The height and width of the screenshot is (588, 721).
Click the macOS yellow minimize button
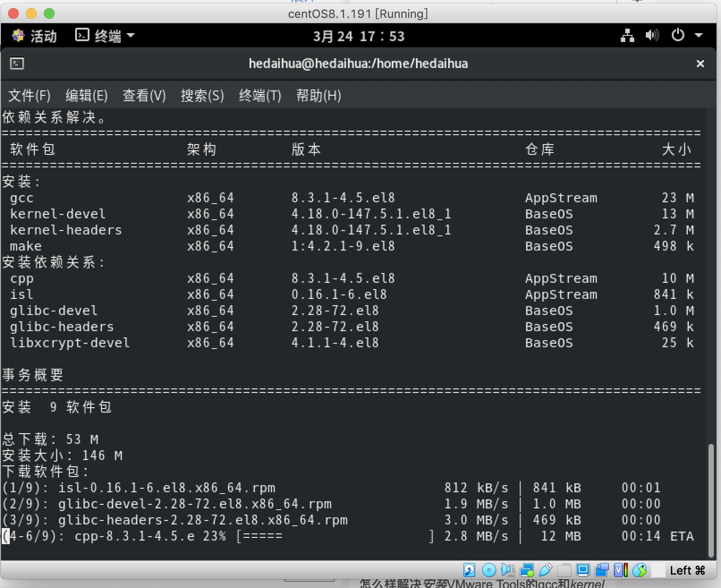coord(31,13)
